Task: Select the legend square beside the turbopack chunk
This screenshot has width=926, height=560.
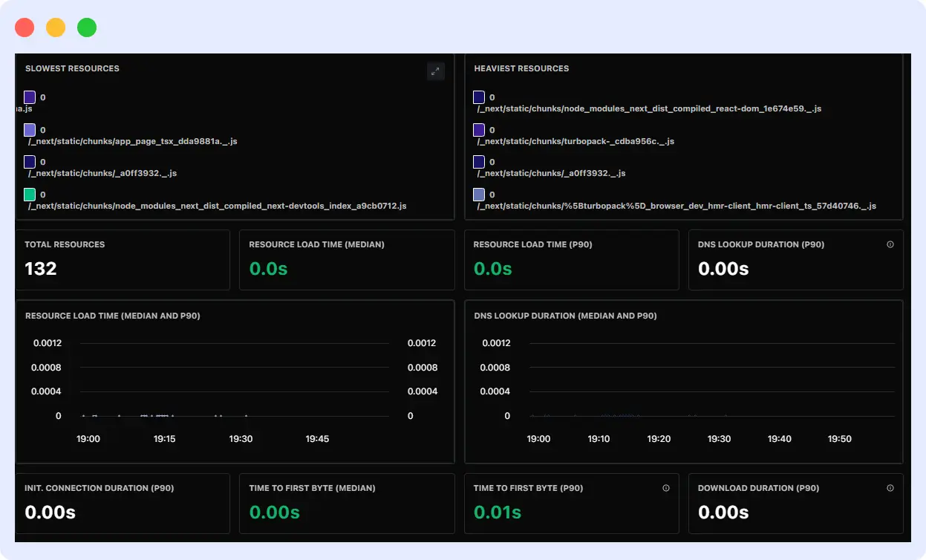Action: point(479,129)
